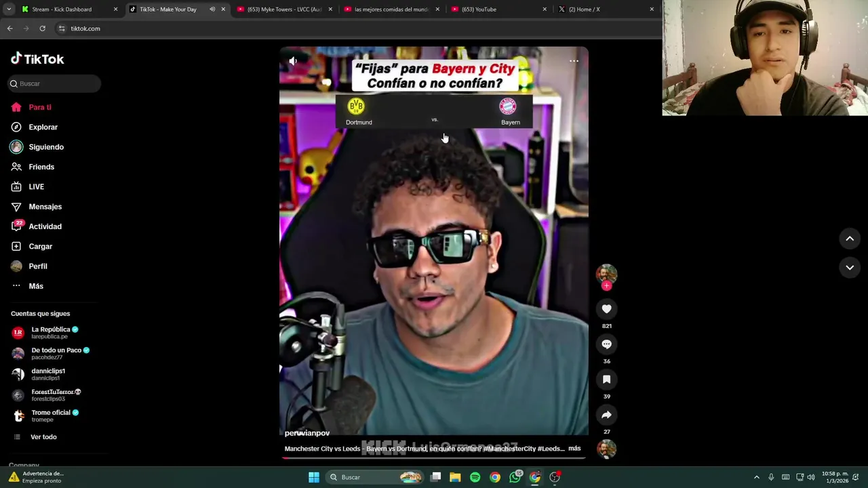
Task: Follow the creator with the red plus badge
Action: (606, 286)
